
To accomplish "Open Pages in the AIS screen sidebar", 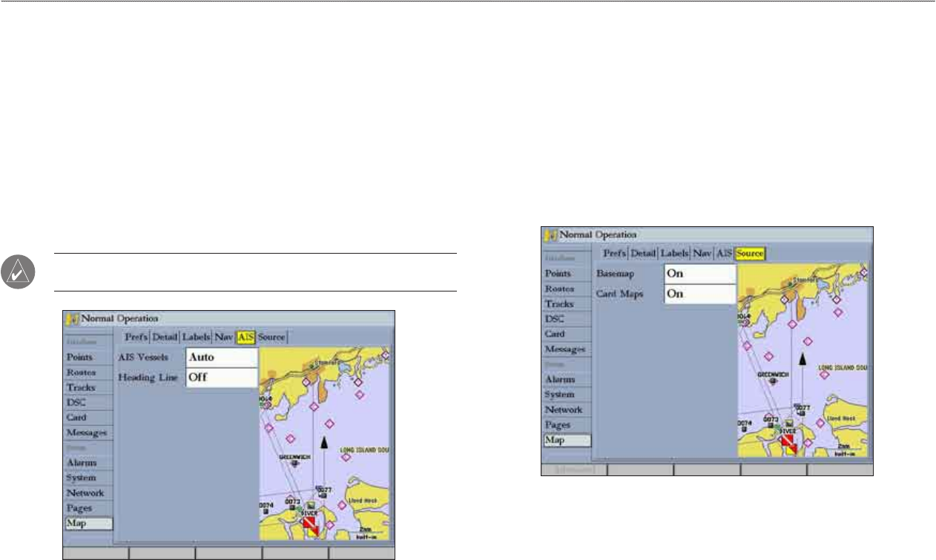I will pyautogui.click(x=88, y=508).
